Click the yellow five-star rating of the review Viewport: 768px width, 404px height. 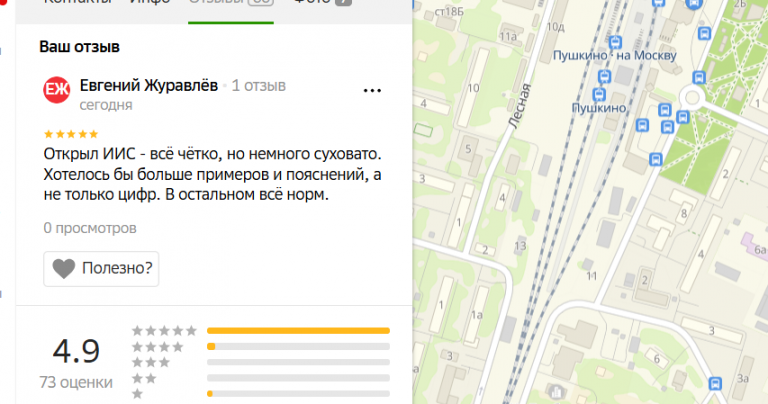click(x=71, y=134)
